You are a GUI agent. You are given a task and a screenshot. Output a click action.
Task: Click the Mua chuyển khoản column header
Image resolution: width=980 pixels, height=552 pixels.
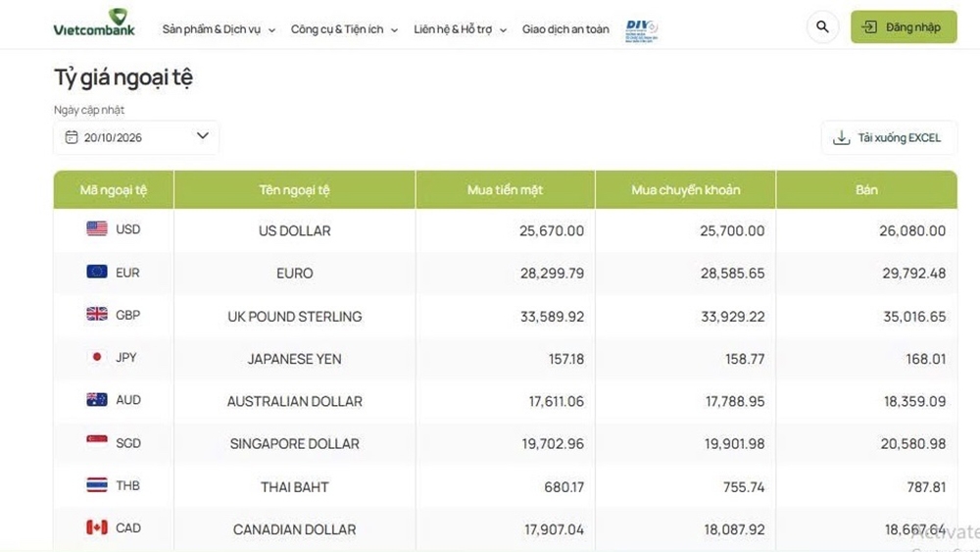[x=686, y=190]
